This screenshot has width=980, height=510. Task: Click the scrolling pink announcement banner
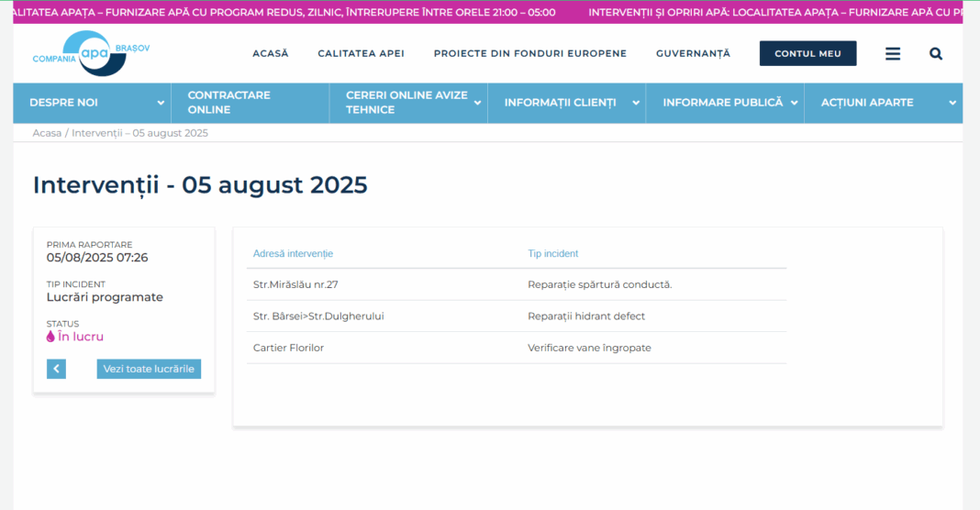click(487, 12)
